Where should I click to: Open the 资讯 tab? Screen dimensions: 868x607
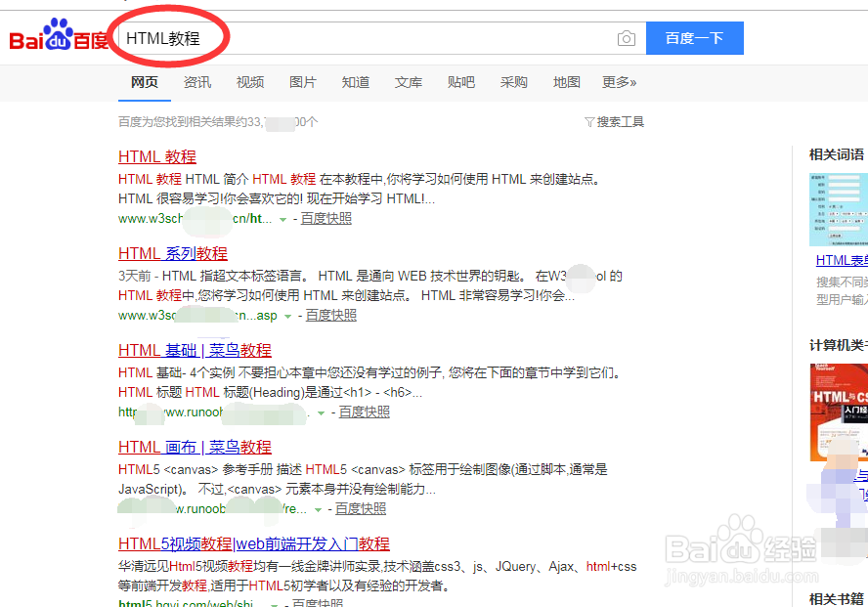tap(196, 82)
